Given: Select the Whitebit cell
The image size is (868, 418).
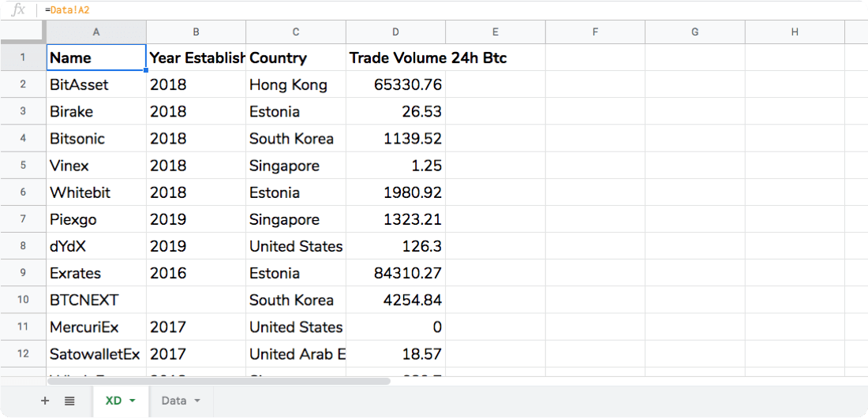Looking at the screenshot, I should coord(96,192).
